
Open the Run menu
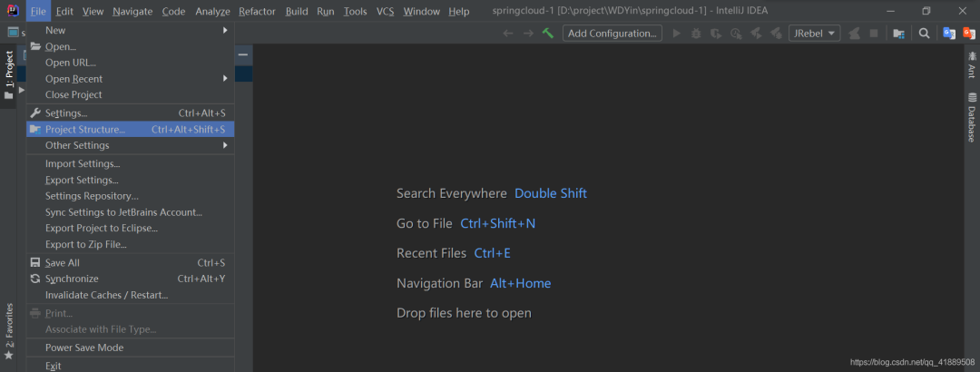click(x=326, y=11)
